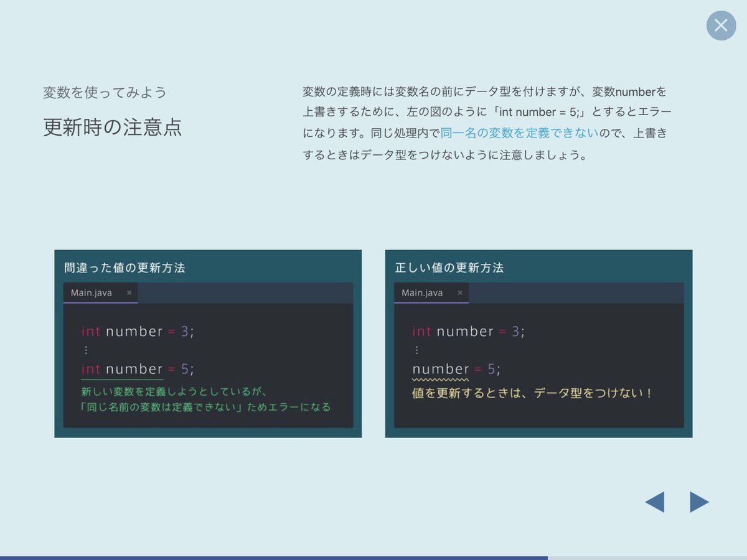Screen dimensions: 747x560
Task: Click yellow note 値を更新するときは、データ型をつけない！
Action: point(533,393)
